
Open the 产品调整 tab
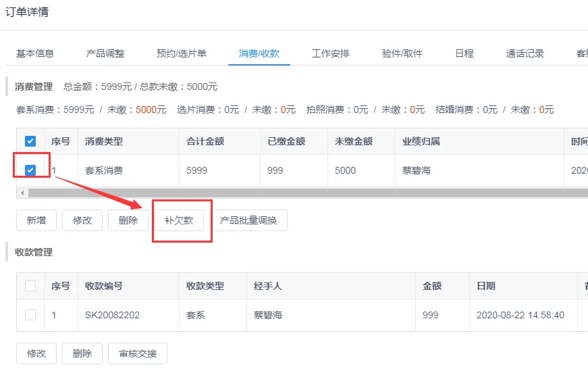pyautogui.click(x=105, y=53)
